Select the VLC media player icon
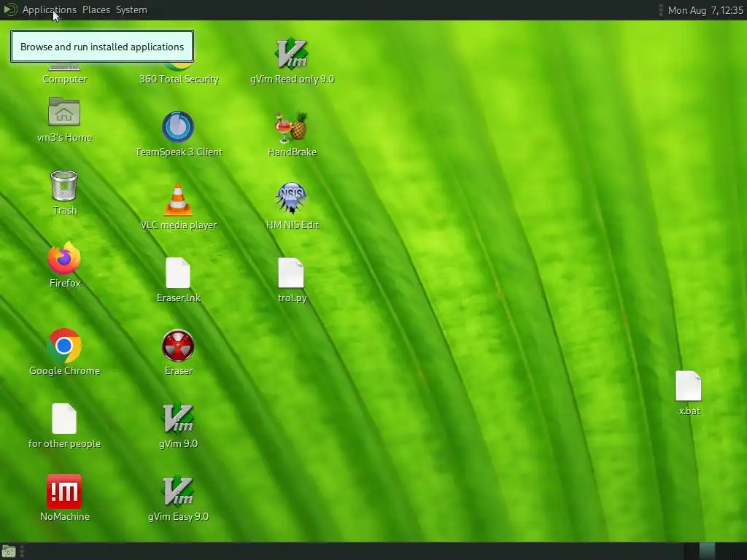The width and height of the screenshot is (747, 560). click(x=178, y=200)
